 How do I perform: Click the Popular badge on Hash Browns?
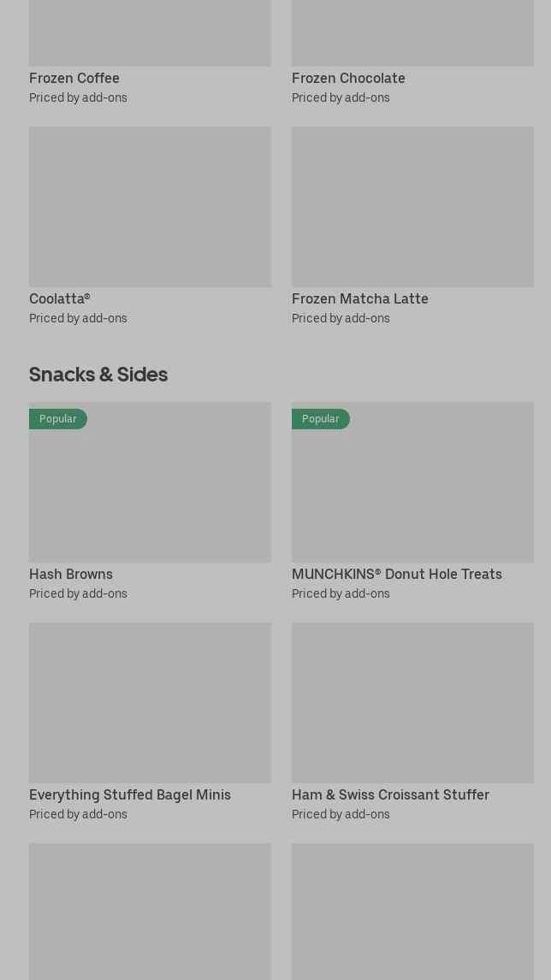58,419
